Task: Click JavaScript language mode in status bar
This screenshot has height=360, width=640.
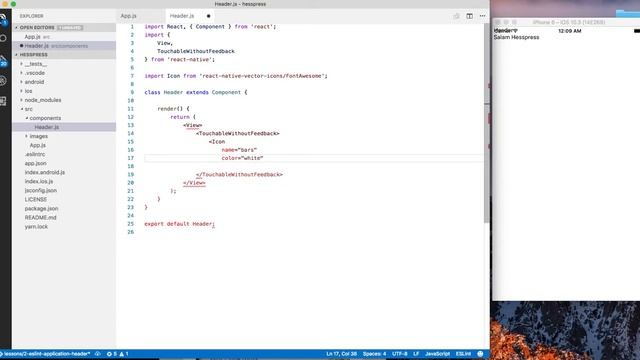Action: [438, 354]
